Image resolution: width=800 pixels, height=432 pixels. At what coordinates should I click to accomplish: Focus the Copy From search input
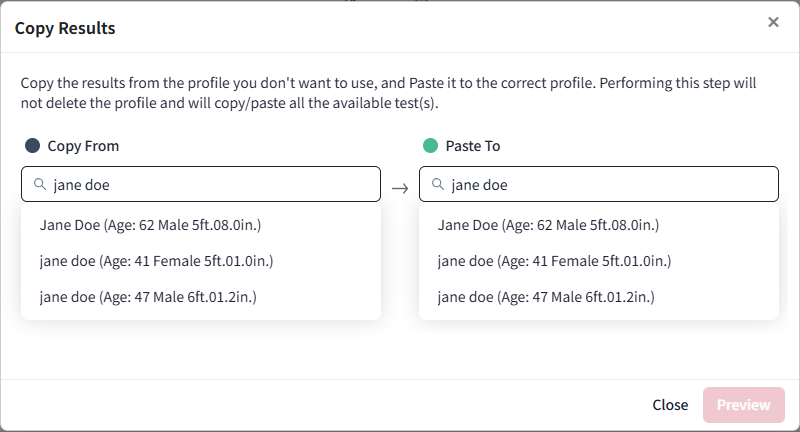click(x=210, y=185)
